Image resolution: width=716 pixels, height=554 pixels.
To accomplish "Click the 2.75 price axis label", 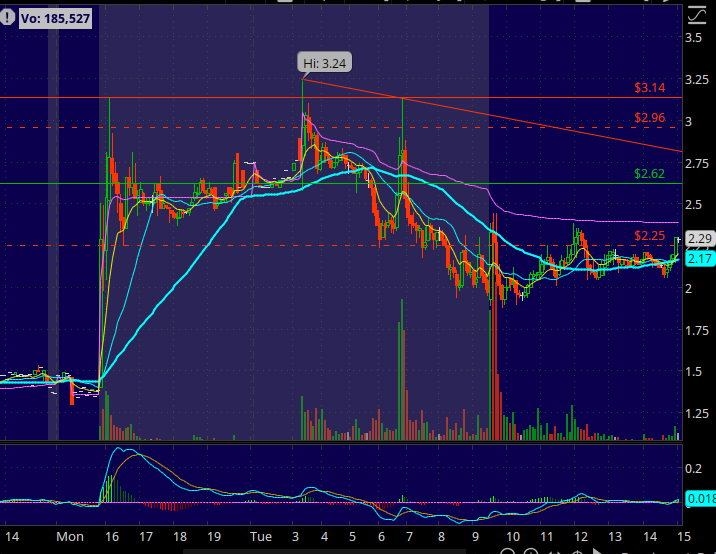I will [697, 164].
